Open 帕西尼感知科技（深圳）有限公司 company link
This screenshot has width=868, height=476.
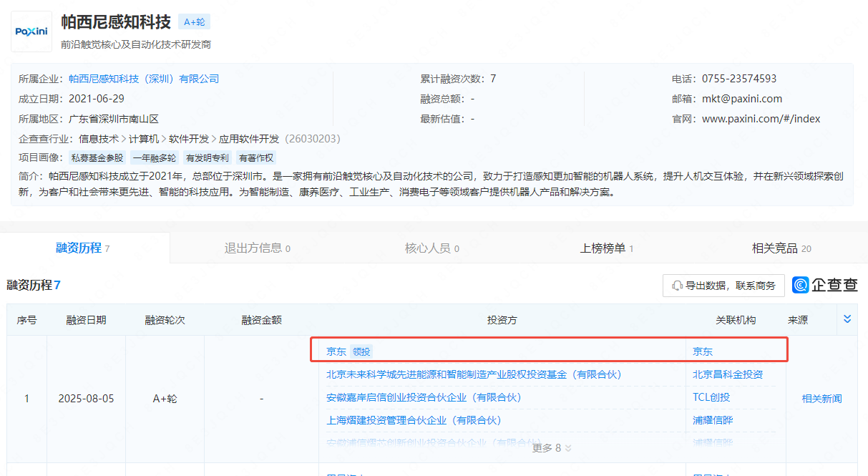coord(144,79)
